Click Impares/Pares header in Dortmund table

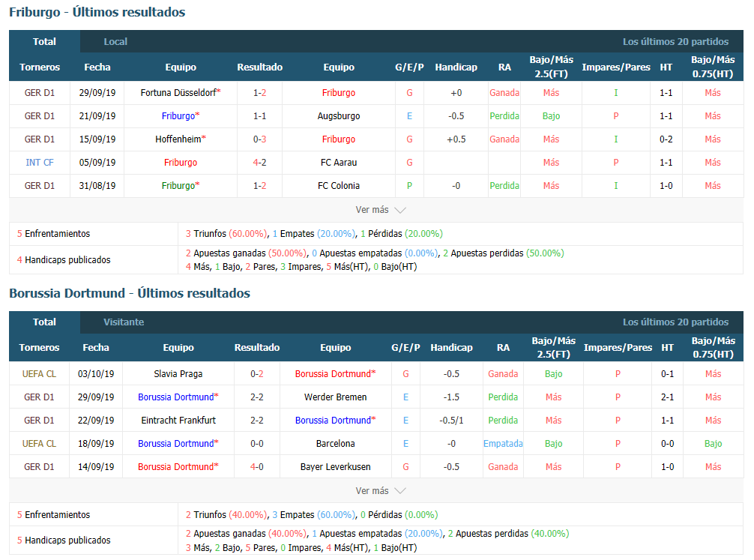[618, 347]
